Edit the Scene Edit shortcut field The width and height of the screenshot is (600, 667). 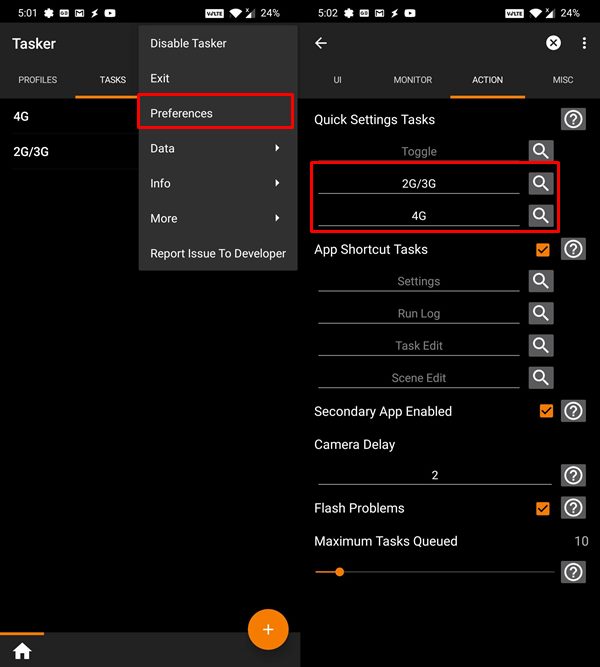coord(419,378)
